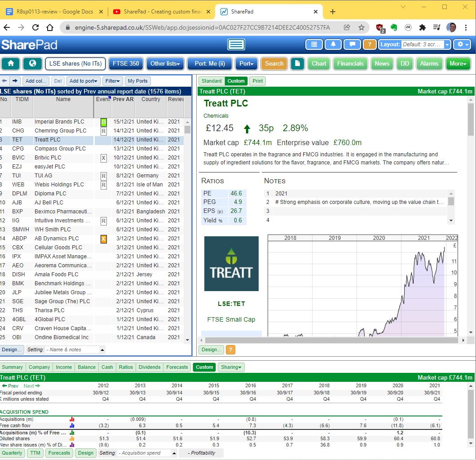
Task: Open the Evernote extension icon
Action: click(394, 28)
